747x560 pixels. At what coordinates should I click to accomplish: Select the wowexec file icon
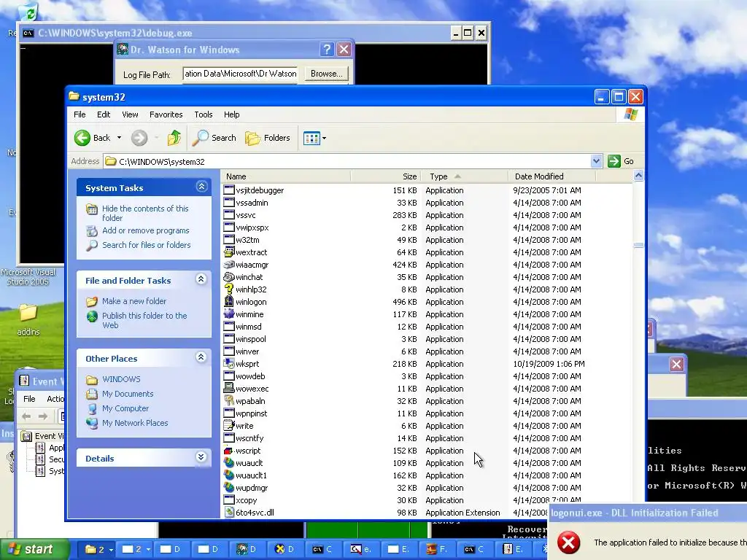229,388
